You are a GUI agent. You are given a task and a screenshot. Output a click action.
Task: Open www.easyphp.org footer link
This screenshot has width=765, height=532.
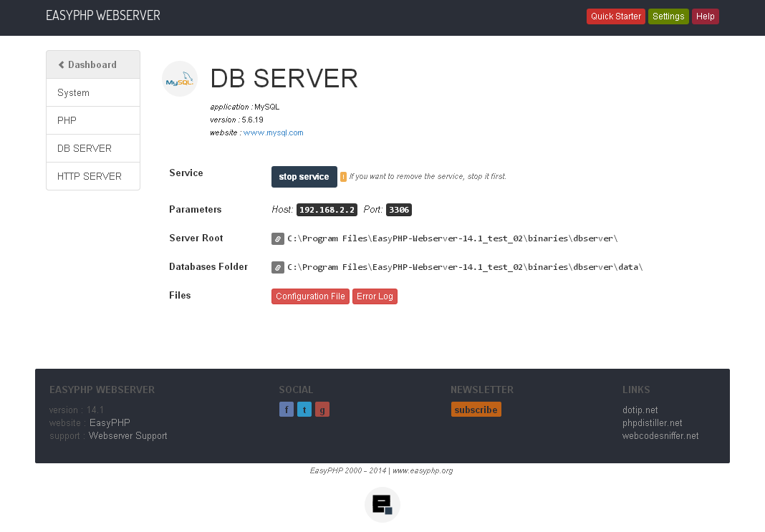(423, 470)
